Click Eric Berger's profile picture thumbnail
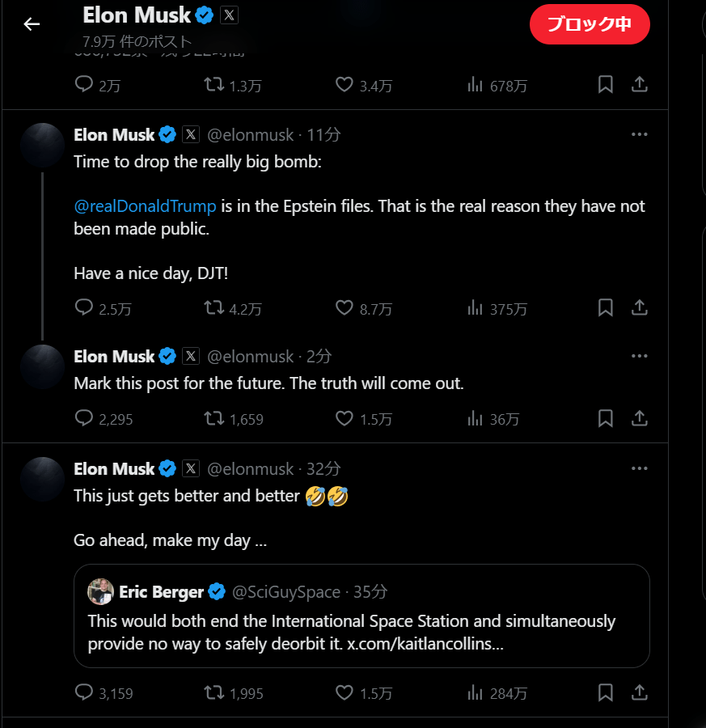 point(100,592)
